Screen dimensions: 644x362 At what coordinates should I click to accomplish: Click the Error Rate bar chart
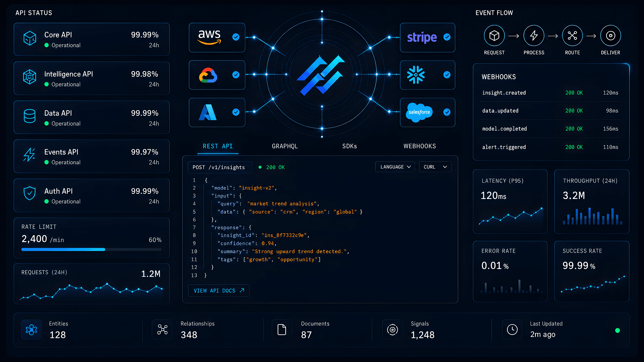(x=512, y=286)
